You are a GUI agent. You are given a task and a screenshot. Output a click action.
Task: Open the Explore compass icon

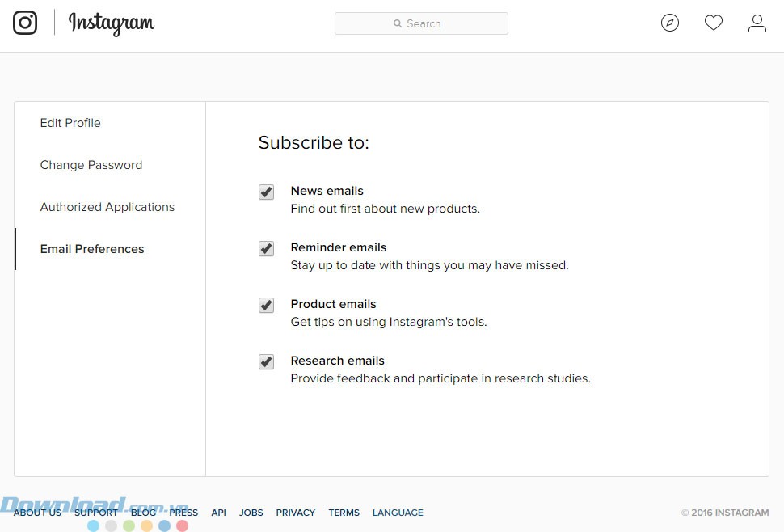(670, 23)
